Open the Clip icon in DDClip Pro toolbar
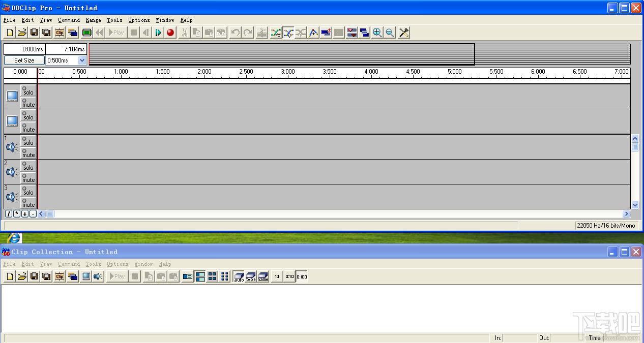The image size is (644, 343). [x=60, y=33]
